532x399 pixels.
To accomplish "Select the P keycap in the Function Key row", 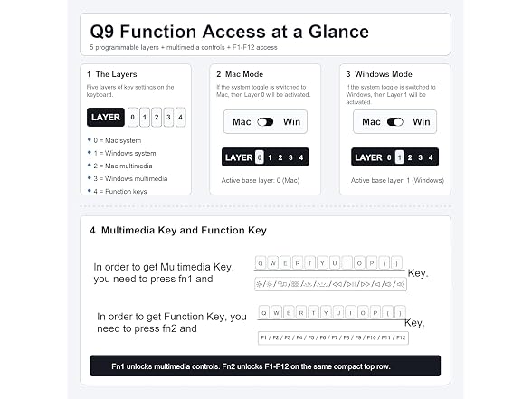I will pos(375,313).
